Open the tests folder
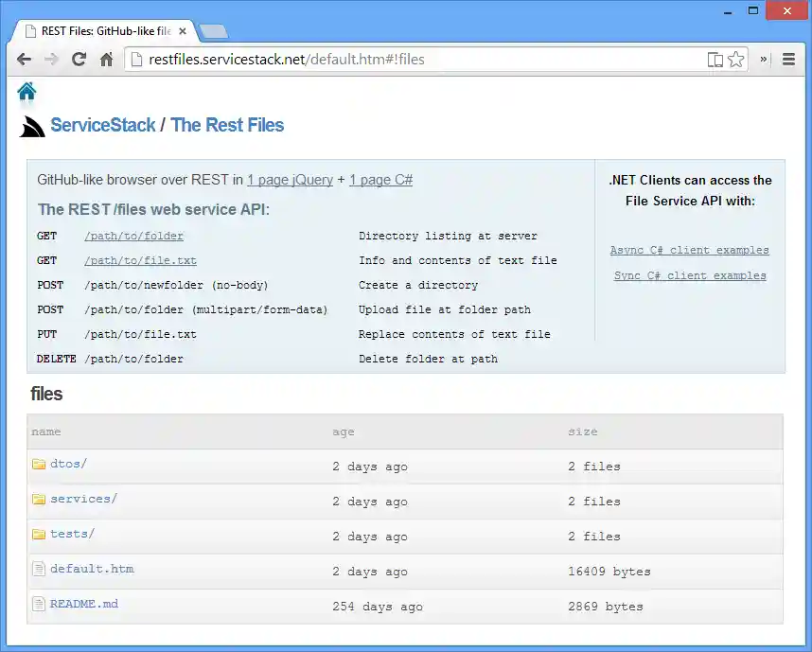The height and width of the screenshot is (652, 812). pos(72,534)
